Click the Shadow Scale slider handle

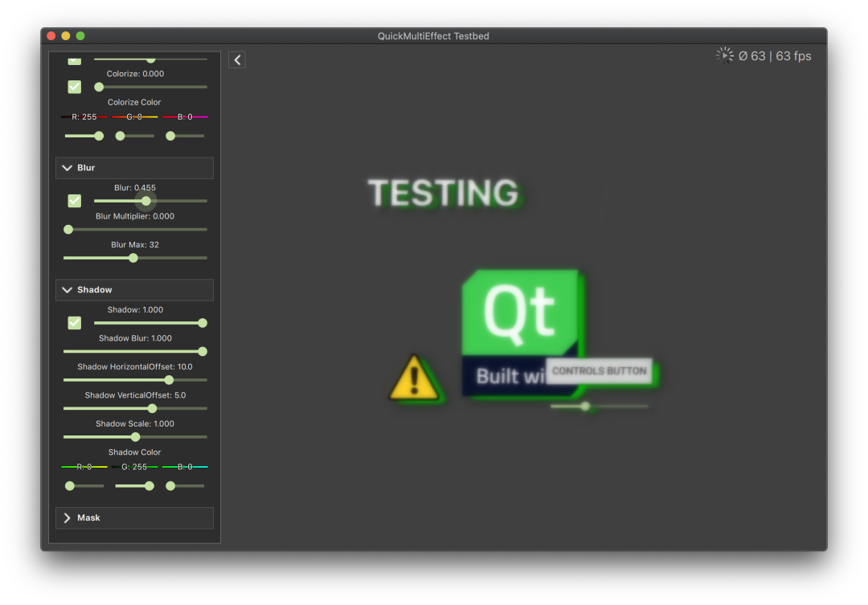(x=136, y=437)
